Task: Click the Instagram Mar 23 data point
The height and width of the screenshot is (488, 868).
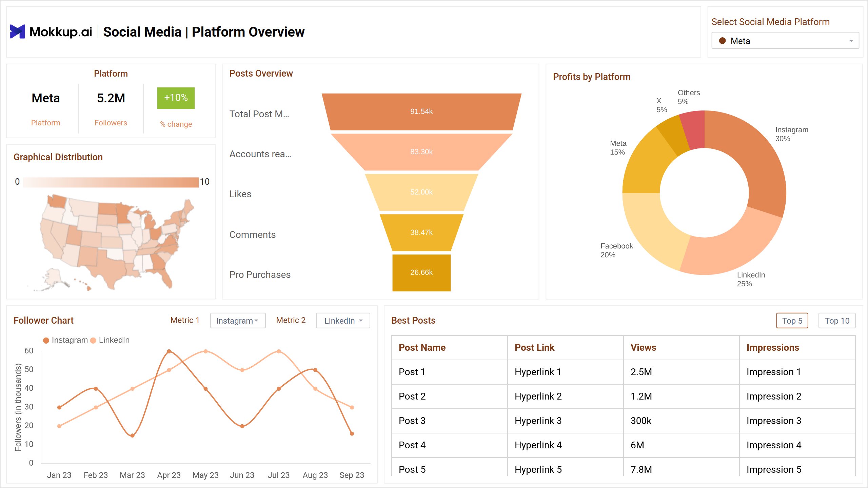Action: tap(133, 435)
